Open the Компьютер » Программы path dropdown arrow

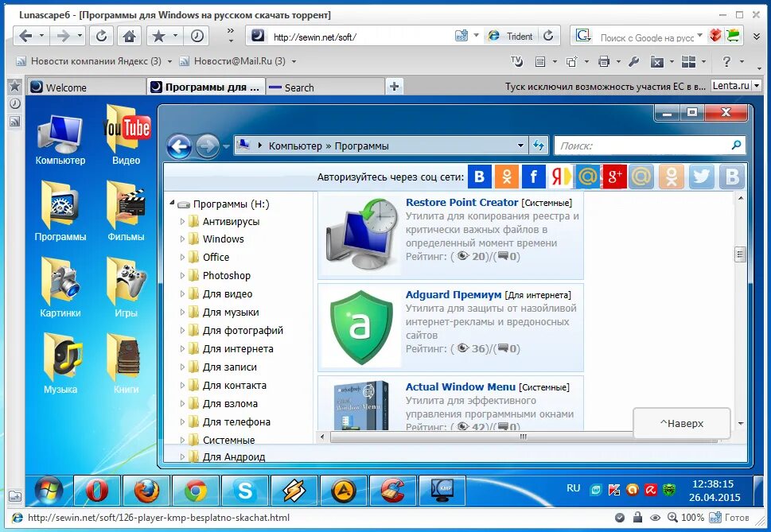pyautogui.click(x=520, y=146)
